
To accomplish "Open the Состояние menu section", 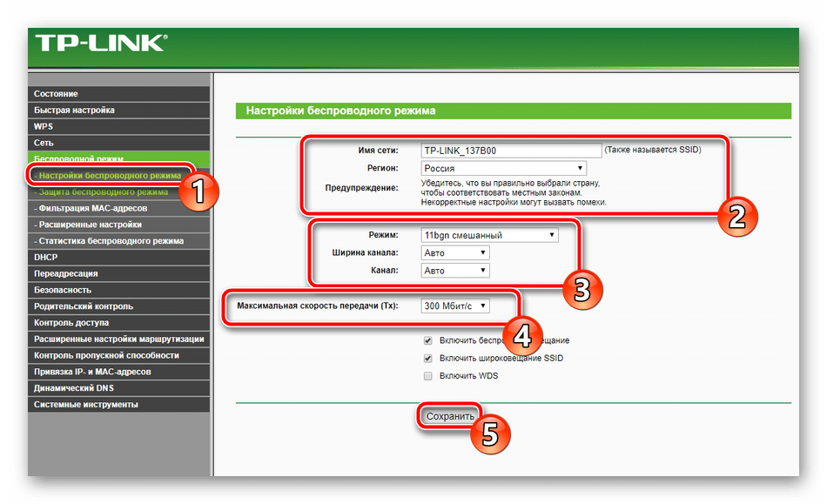I will (x=118, y=93).
